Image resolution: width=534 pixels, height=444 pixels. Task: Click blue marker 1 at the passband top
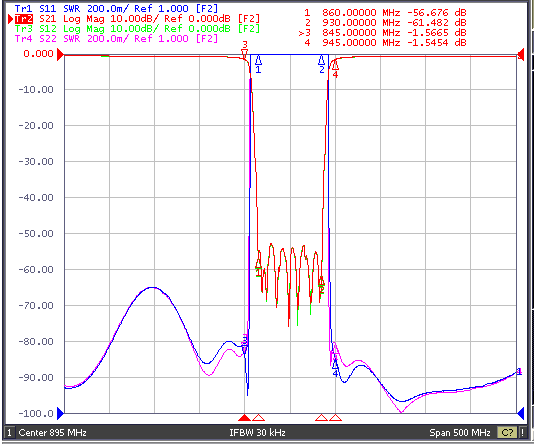(x=258, y=60)
